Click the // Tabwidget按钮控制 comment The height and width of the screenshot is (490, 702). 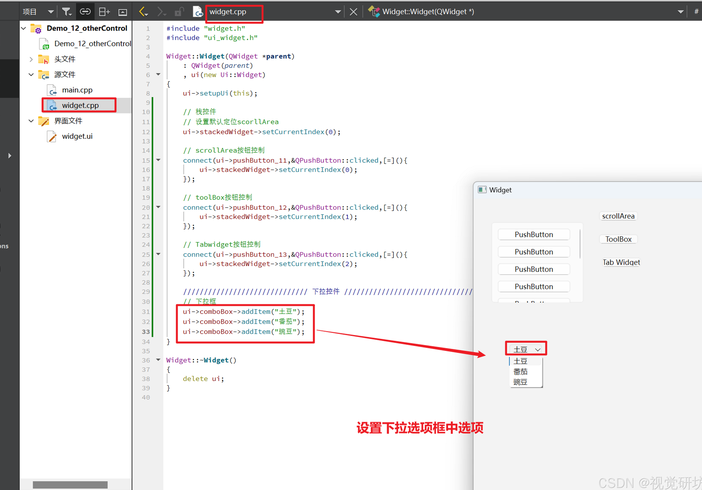[221, 244]
